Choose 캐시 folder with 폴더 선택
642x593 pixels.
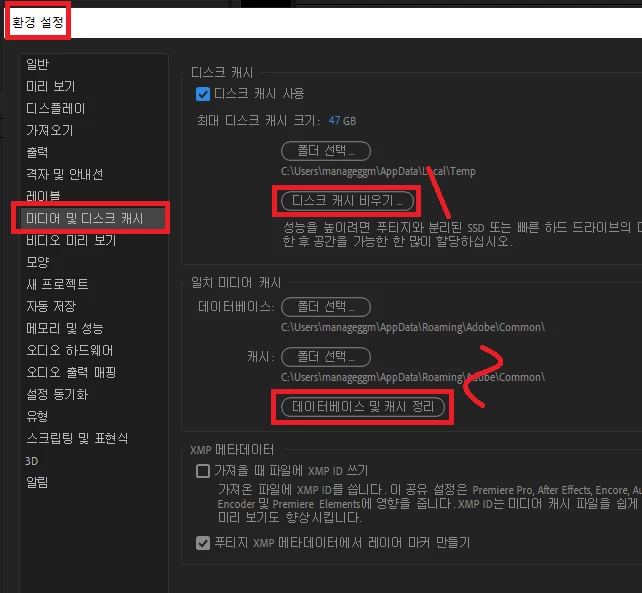pos(326,357)
